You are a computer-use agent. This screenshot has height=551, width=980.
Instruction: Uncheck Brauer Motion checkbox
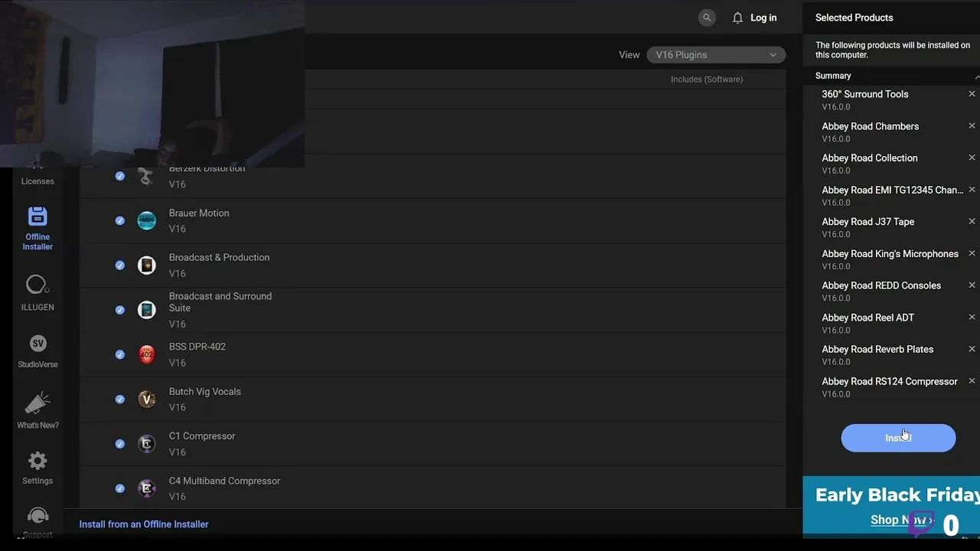(120, 220)
